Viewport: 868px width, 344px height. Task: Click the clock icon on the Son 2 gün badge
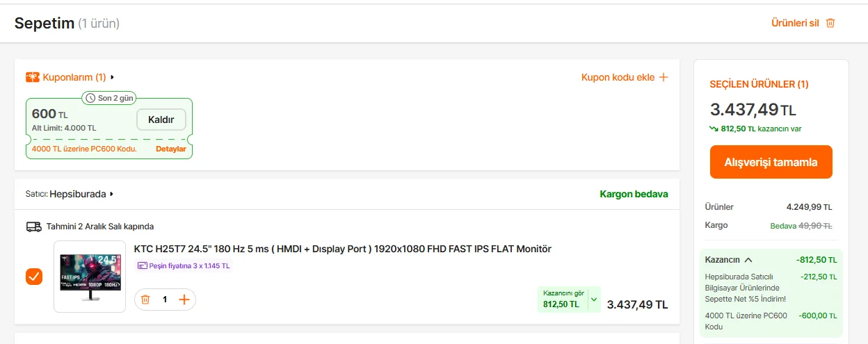pos(90,98)
